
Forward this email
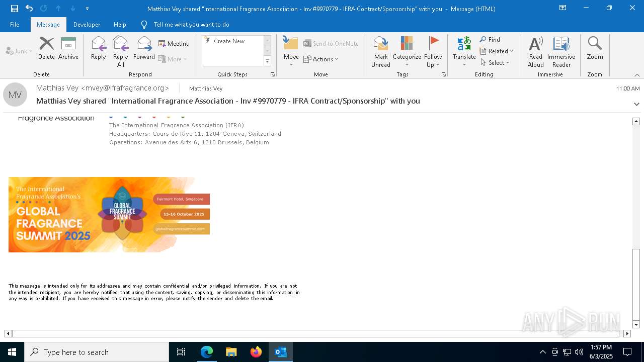coord(144,49)
